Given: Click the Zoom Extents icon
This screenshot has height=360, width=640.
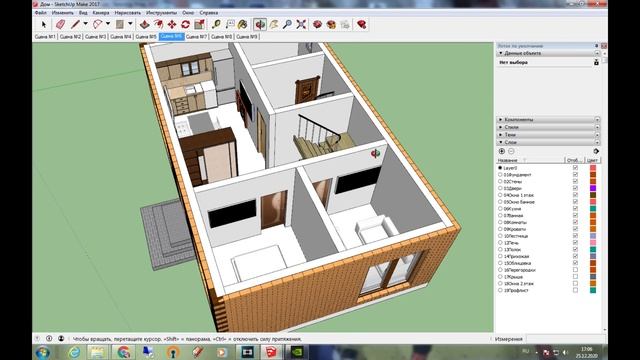Looking at the screenshot, I should 301,24.
